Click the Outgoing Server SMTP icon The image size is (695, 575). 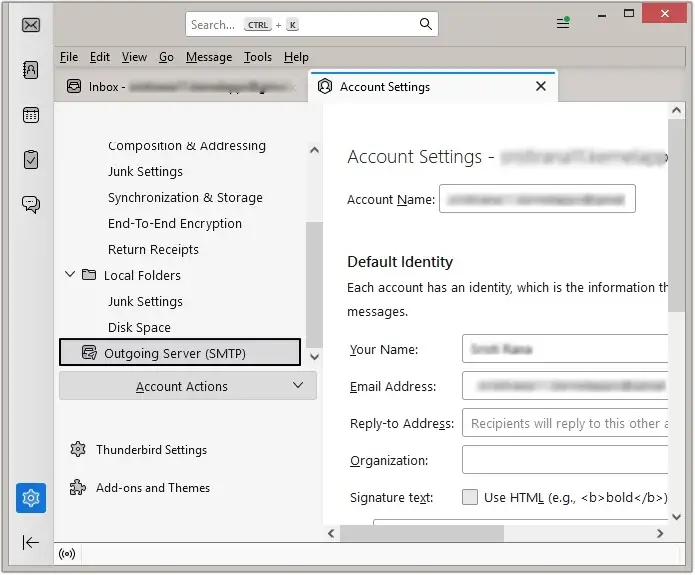coord(89,353)
